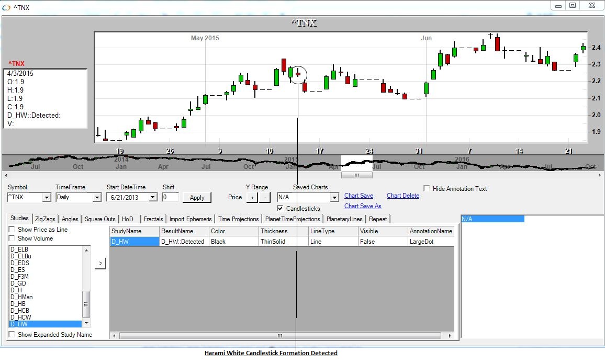This screenshot has height=364, width=605.
Task: Open the Symbol dropdown
Action: pos(46,198)
